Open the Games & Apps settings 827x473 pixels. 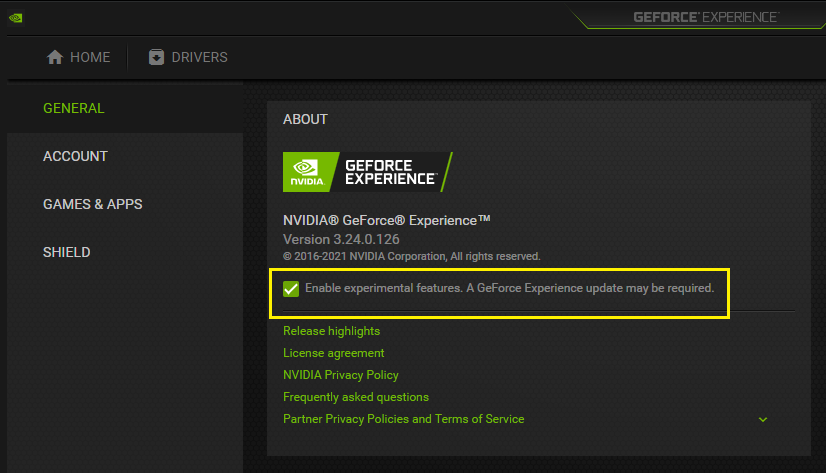click(92, 204)
